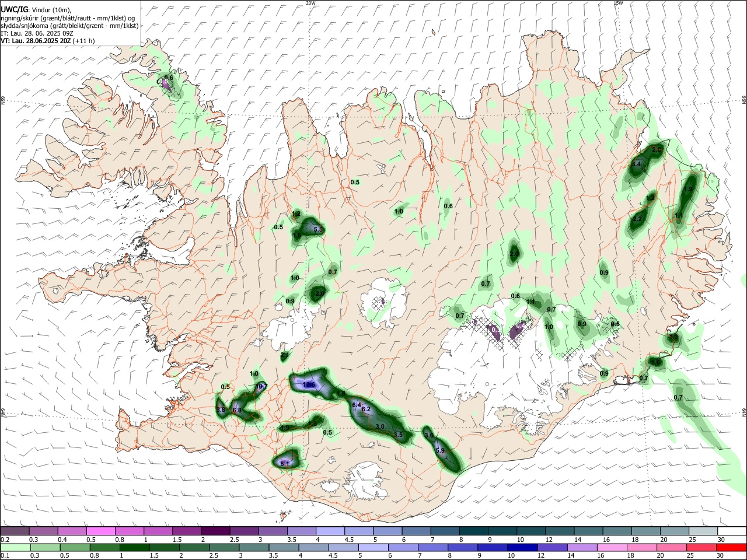Select the dark green swatch between 1 and 1.5 in the bottom legend
Viewport: 747px width, 560px height.
pos(135,547)
